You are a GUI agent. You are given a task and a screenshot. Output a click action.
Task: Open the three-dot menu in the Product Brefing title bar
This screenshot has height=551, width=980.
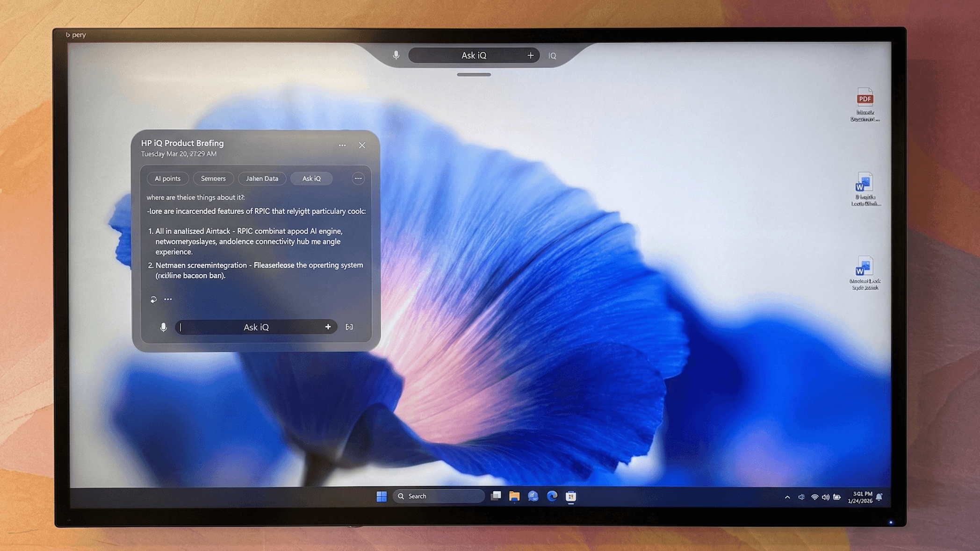(342, 145)
